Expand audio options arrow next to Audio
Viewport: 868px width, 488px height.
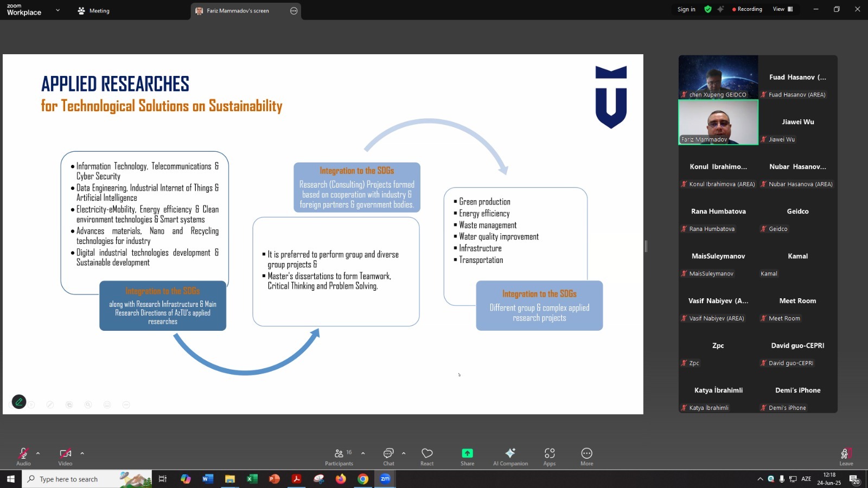(x=38, y=453)
